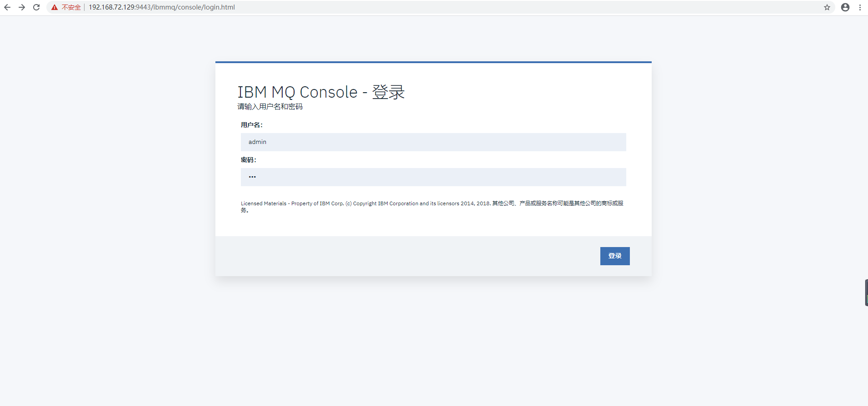Click the 请输入用户名和密码 subtitle text
868x406 pixels.
270,107
